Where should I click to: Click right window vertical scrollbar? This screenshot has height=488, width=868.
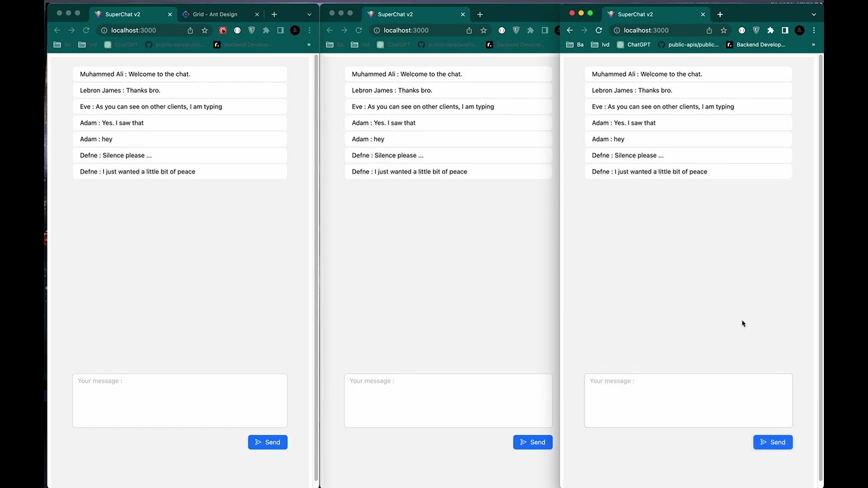pos(821,268)
